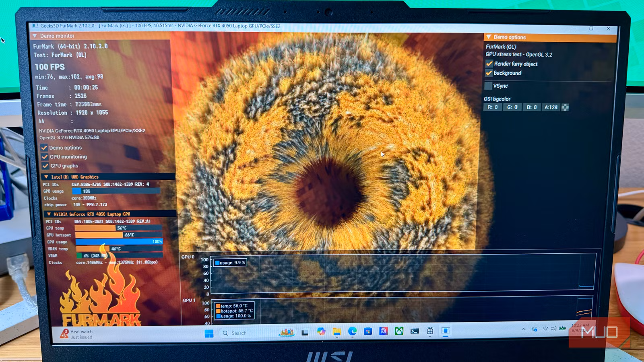Screen dimensions: 644x362
Task: Launch Copilot from the taskbar
Action: tap(321, 331)
